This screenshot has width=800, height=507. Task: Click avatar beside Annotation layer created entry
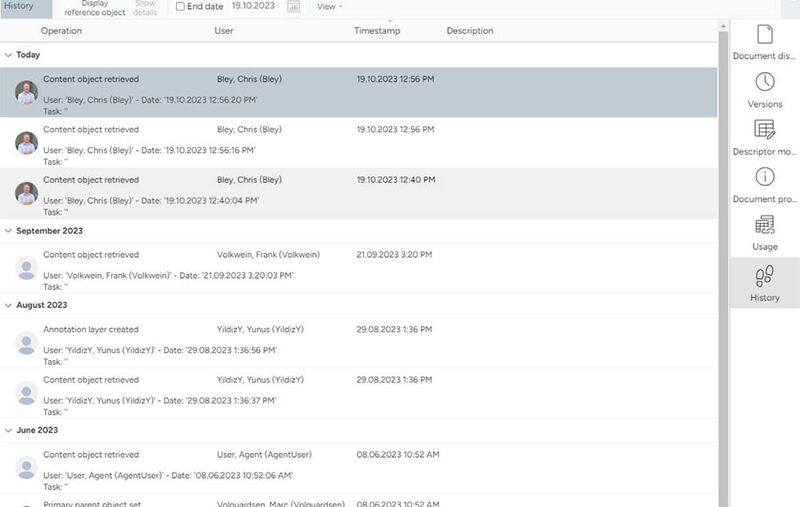coord(26,343)
